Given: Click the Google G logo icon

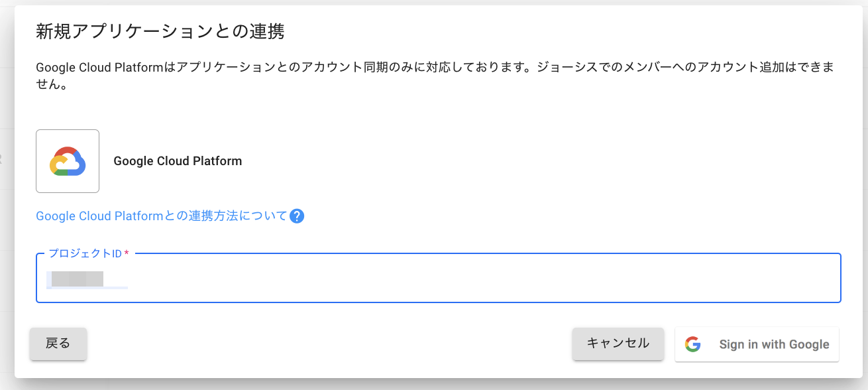Looking at the screenshot, I should coord(693,344).
